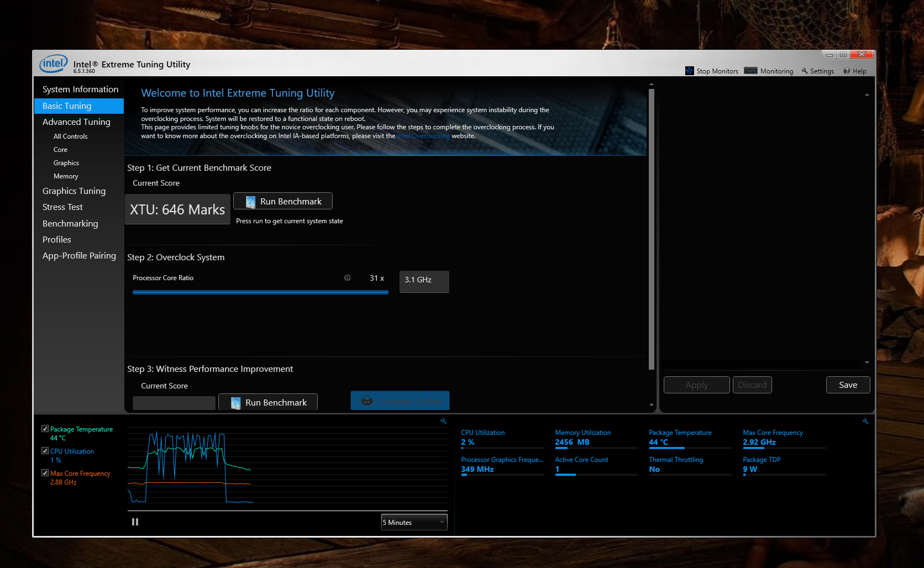
Task: Click Active Core Count readout
Action: pyautogui.click(x=596, y=465)
